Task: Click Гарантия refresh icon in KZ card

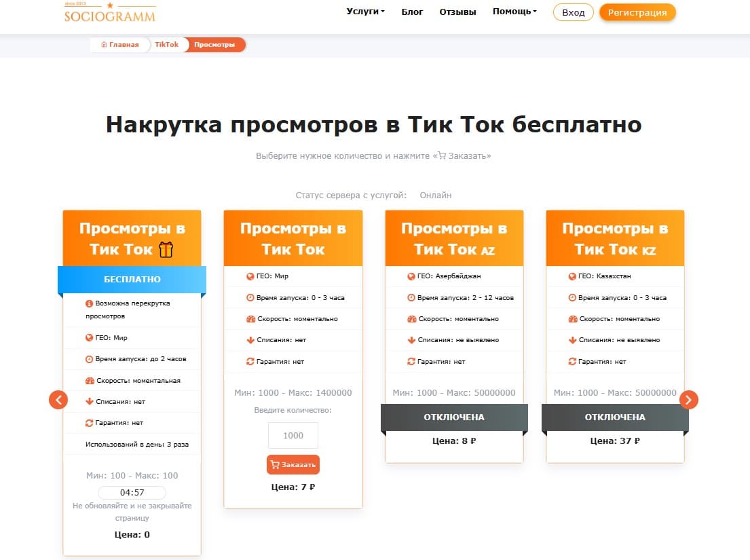Action: click(572, 362)
